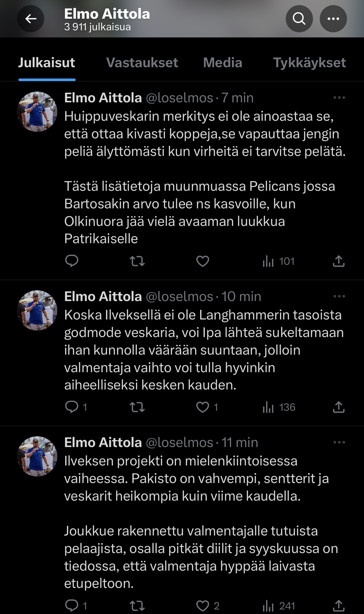Expand options for the 7 min post
Viewport: 364px width, 614px height.
click(x=339, y=98)
